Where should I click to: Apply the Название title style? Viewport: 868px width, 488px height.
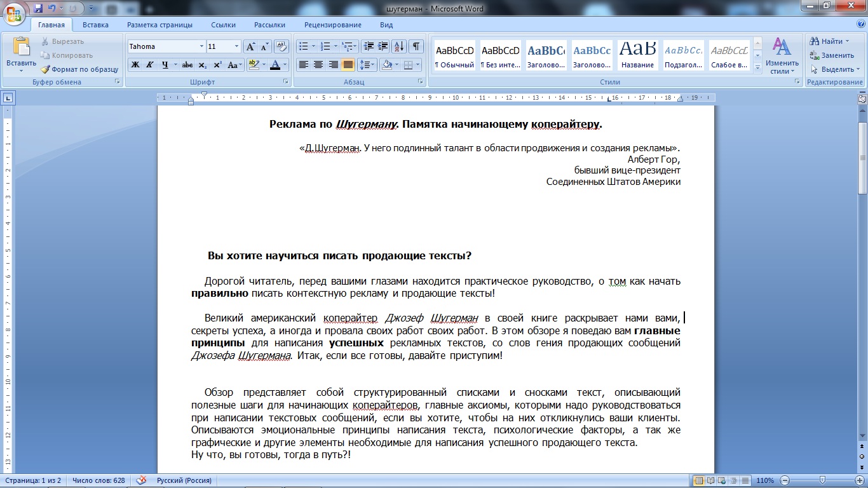point(638,56)
